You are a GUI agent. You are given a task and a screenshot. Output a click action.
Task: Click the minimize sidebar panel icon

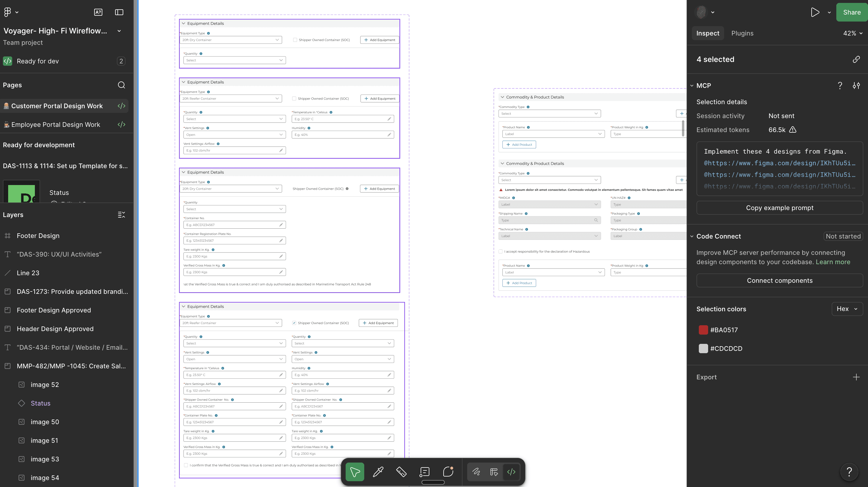119,12
